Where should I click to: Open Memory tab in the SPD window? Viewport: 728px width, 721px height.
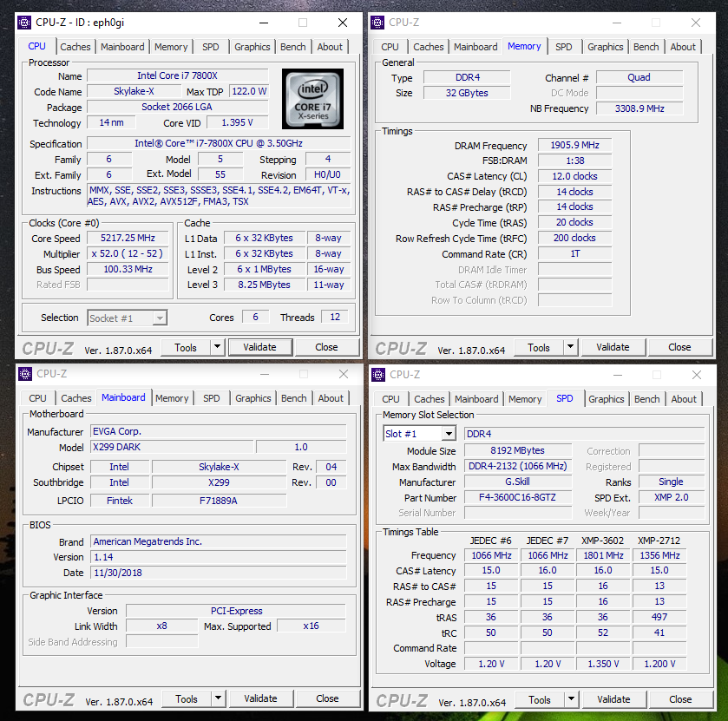point(525,399)
